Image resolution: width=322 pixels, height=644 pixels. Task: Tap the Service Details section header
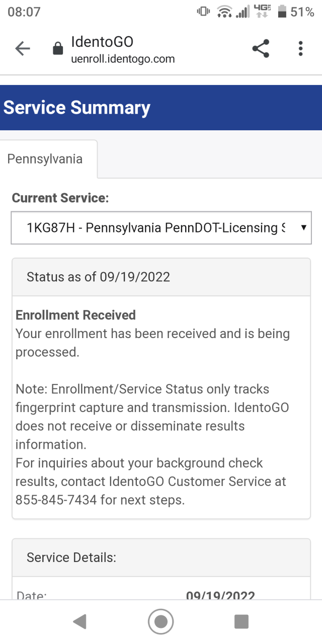pyautogui.click(x=71, y=557)
